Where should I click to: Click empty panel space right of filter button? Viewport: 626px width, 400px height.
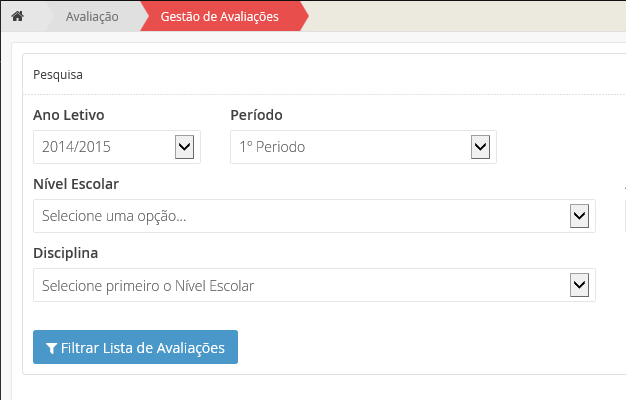[420, 347]
